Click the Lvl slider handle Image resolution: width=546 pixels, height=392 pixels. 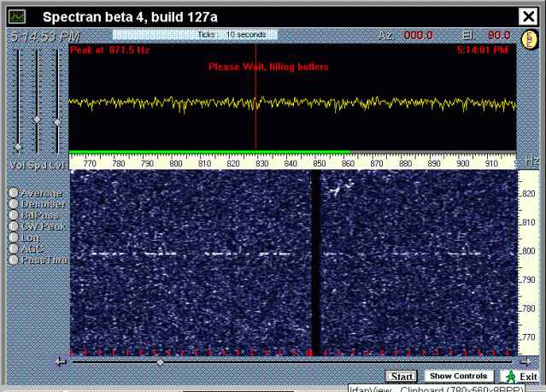(x=57, y=122)
